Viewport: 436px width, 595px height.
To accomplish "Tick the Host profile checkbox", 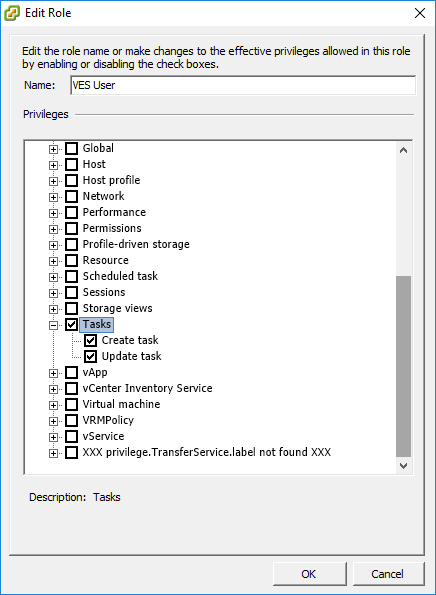I will pyautogui.click(x=71, y=180).
